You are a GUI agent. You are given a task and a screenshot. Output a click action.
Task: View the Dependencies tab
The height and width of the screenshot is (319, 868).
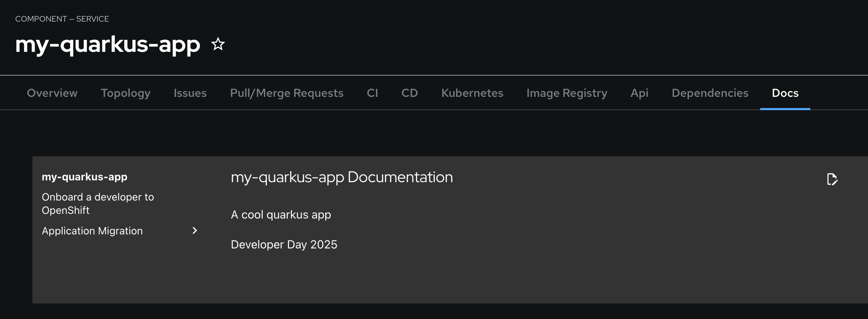tap(710, 93)
